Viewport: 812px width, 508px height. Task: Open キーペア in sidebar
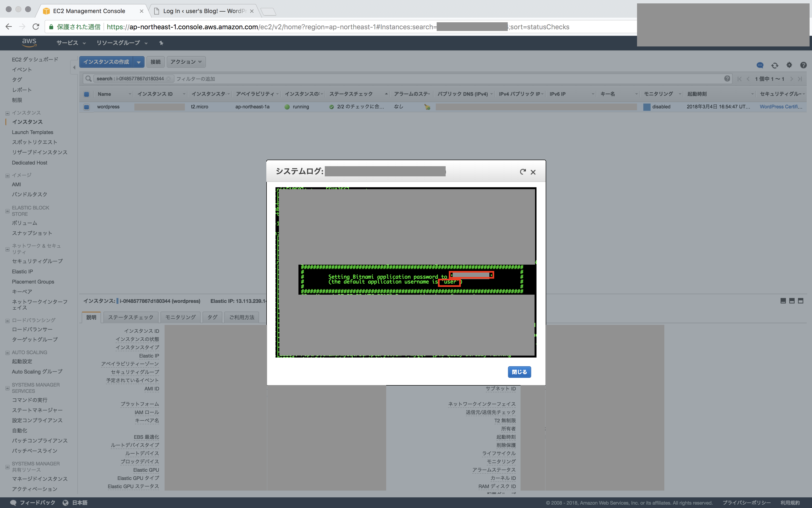tap(22, 292)
